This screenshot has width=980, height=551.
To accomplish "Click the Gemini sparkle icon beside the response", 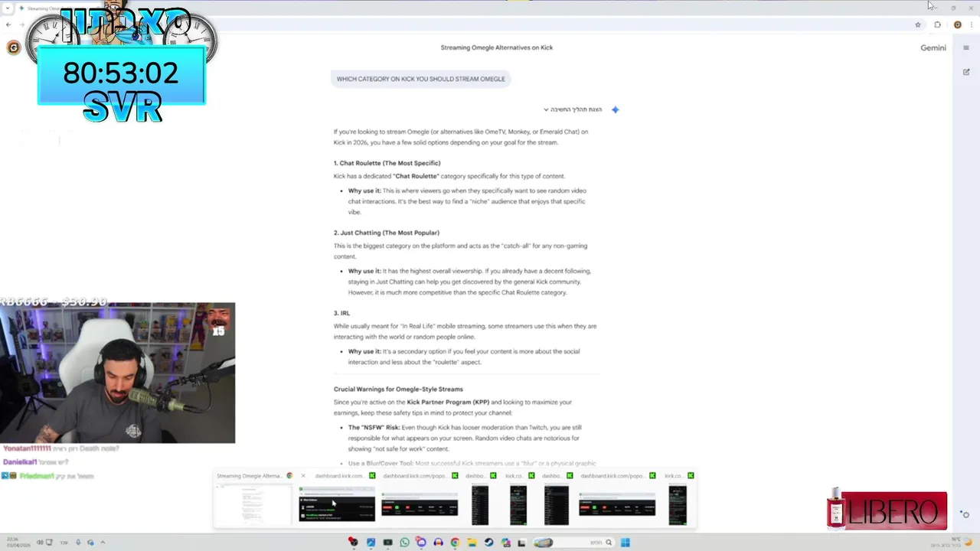I will [x=615, y=109].
